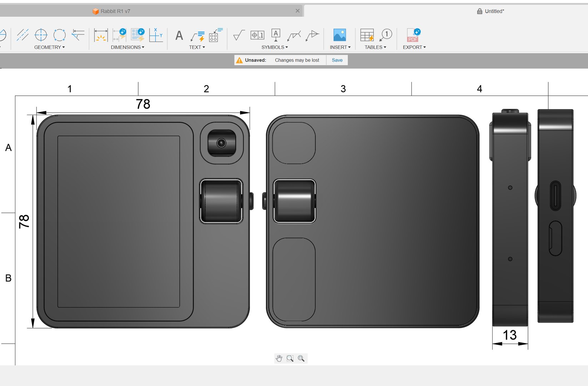
Task: Select the Centerline tool
Action: 23,35
